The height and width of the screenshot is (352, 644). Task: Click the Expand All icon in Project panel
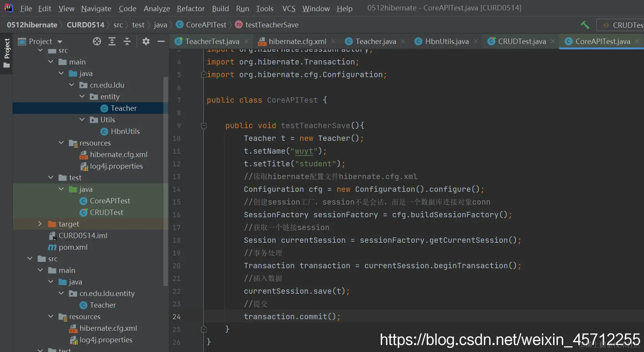112,41
